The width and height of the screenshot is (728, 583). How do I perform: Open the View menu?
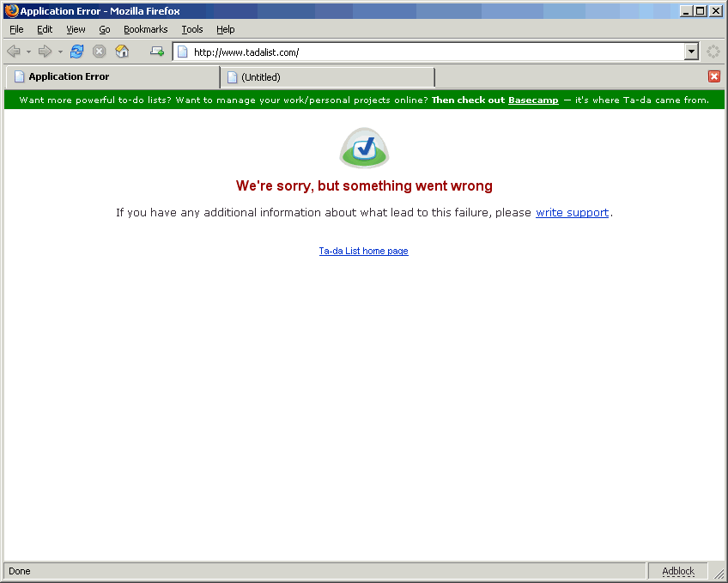click(x=76, y=29)
